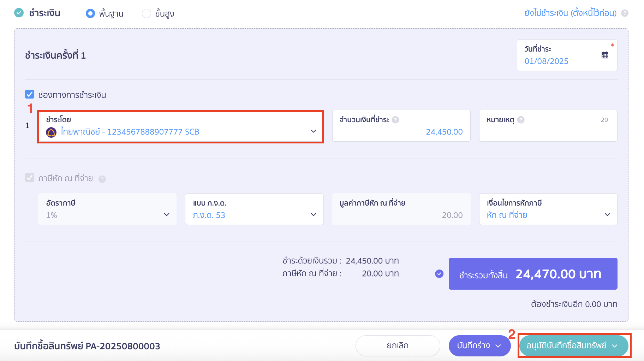The image size is (644, 361).
Task: Toggle ช่องทางการชำระเงิน checkbox
Action: [x=30, y=94]
